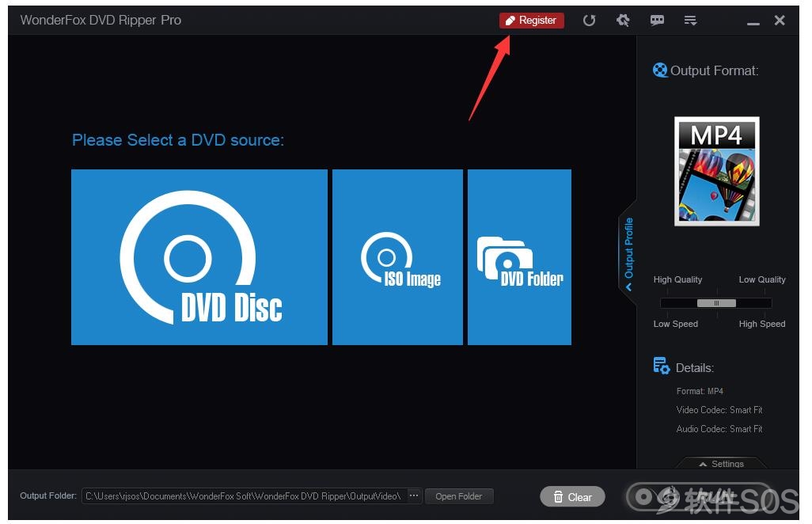Click the Output Folder path field

click(x=245, y=496)
